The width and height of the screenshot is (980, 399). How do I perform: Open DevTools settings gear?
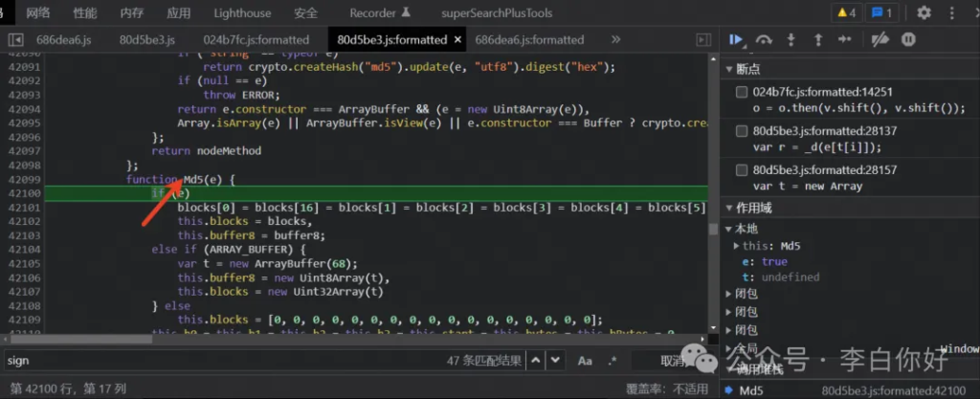tap(924, 12)
